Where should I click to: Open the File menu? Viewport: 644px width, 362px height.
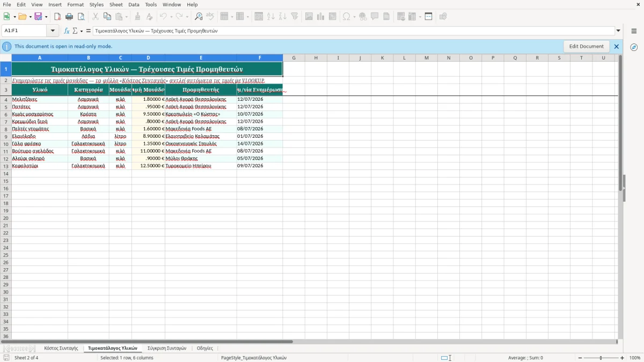[x=7, y=4]
